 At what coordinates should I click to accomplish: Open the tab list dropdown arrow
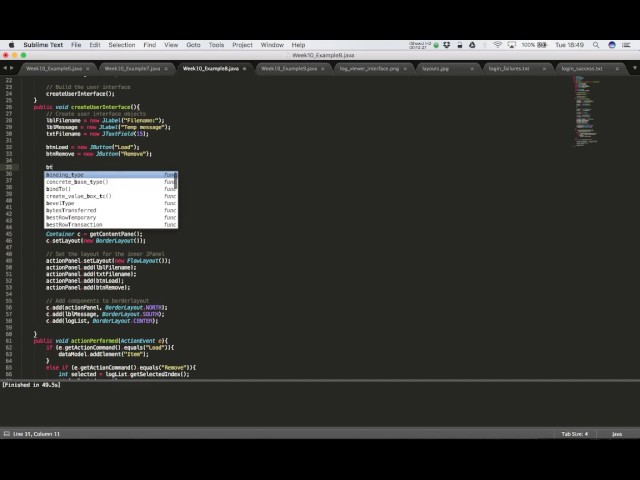coord(635,68)
